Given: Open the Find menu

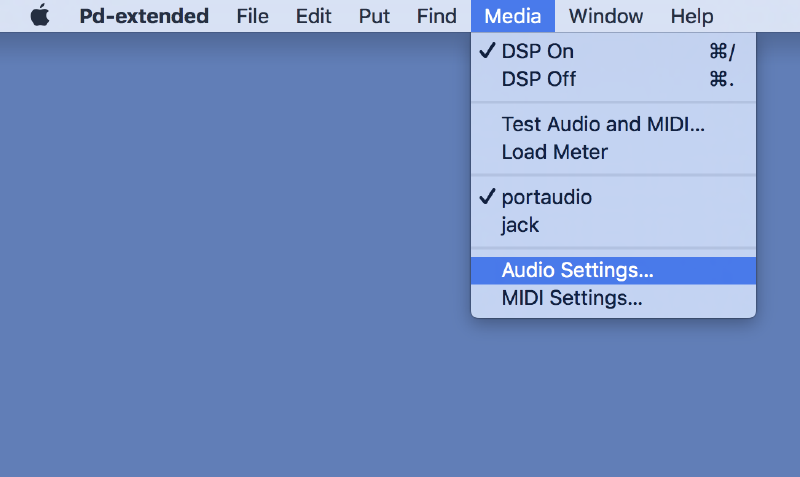Looking at the screenshot, I should pos(435,16).
